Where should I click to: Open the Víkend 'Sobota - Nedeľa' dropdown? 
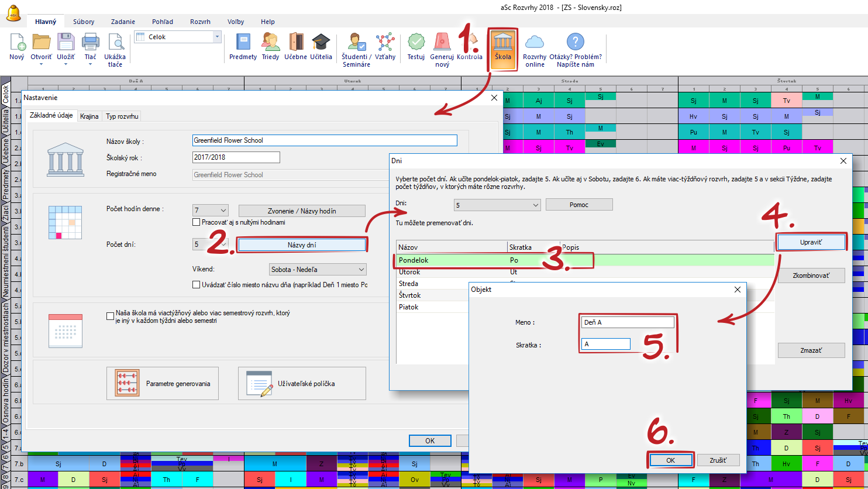(x=318, y=270)
